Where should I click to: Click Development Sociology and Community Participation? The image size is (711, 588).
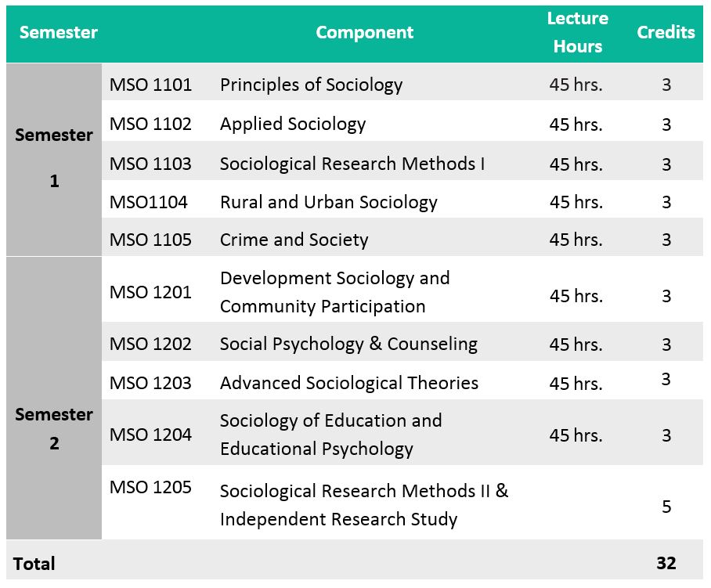(x=334, y=292)
